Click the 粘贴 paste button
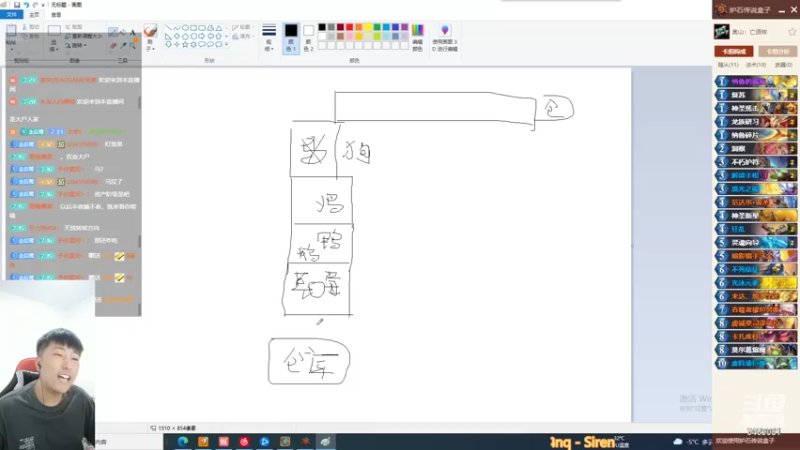This screenshot has height=450, width=800. [x=11, y=37]
